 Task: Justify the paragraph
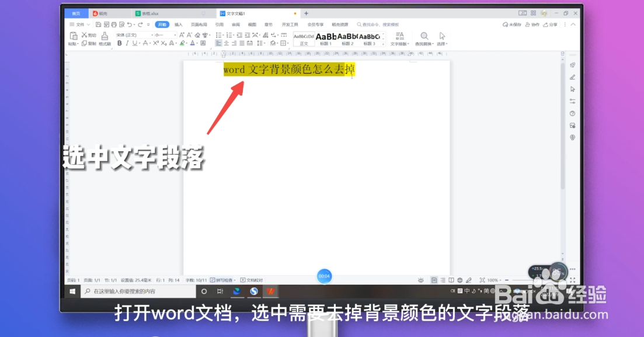(242, 43)
